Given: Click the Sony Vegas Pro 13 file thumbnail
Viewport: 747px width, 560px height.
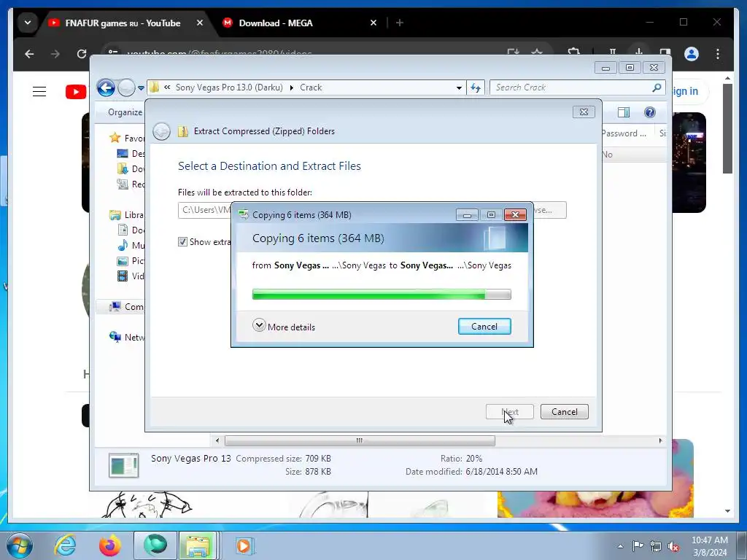Looking at the screenshot, I should click(x=124, y=465).
